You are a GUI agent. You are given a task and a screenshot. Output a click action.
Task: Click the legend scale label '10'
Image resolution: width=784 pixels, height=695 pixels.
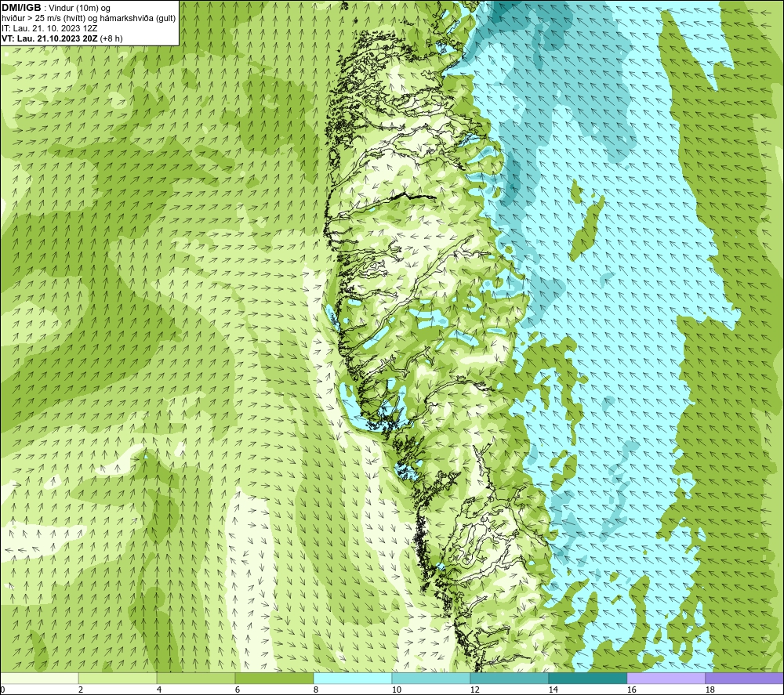pyautogui.click(x=396, y=690)
